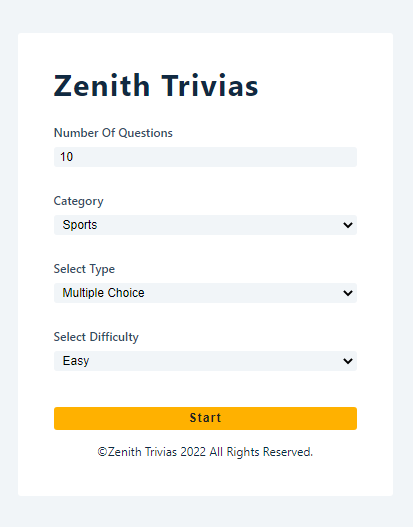The image size is (413, 527).
Task: Click the Zenith Trivias 2022 copyright text
Action: point(205,452)
